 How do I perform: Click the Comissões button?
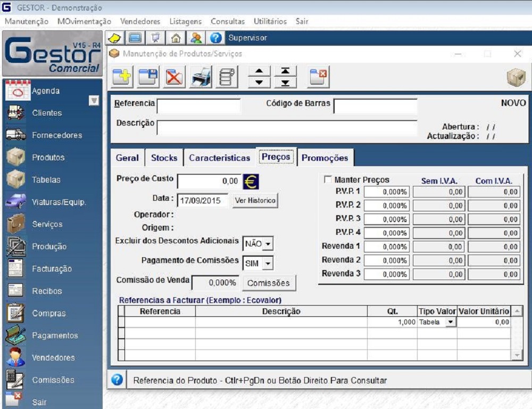(x=269, y=283)
